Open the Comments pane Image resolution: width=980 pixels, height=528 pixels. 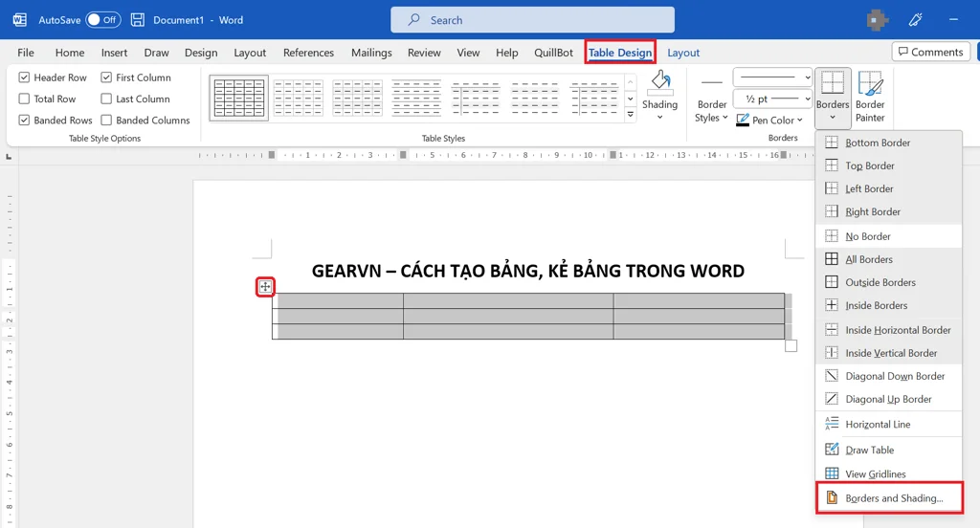(931, 52)
